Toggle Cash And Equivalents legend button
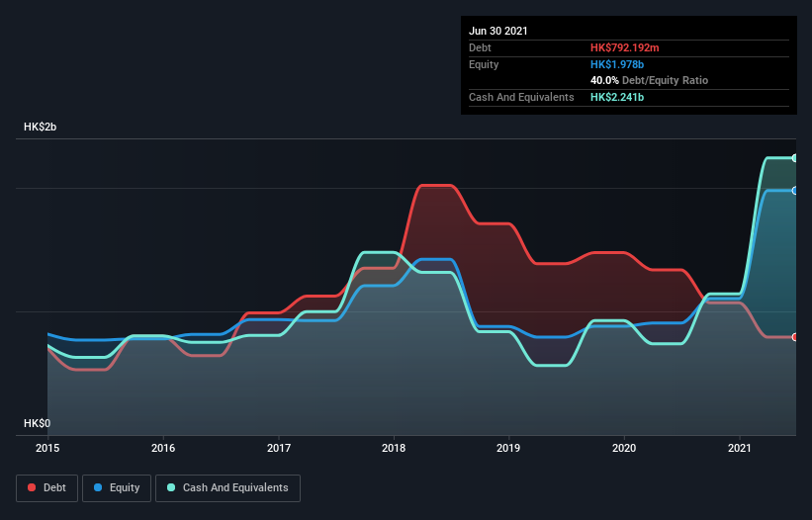 (x=227, y=488)
